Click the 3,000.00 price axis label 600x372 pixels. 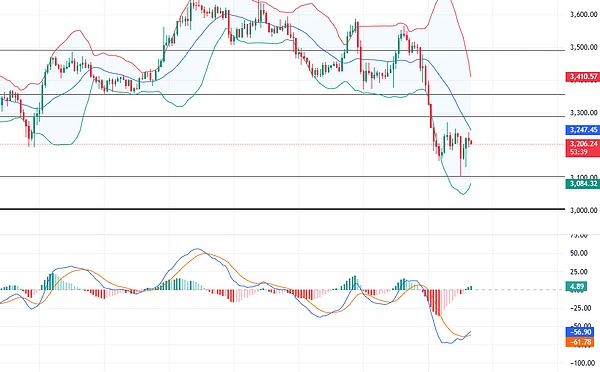584,210
